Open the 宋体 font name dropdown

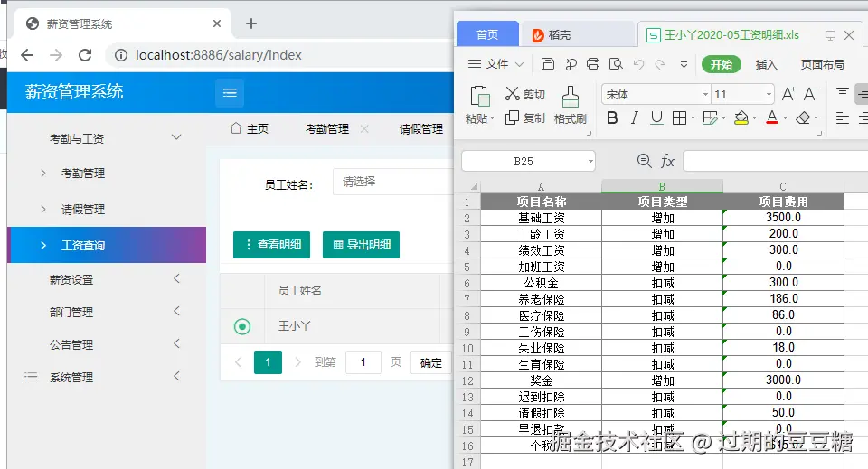pos(705,95)
